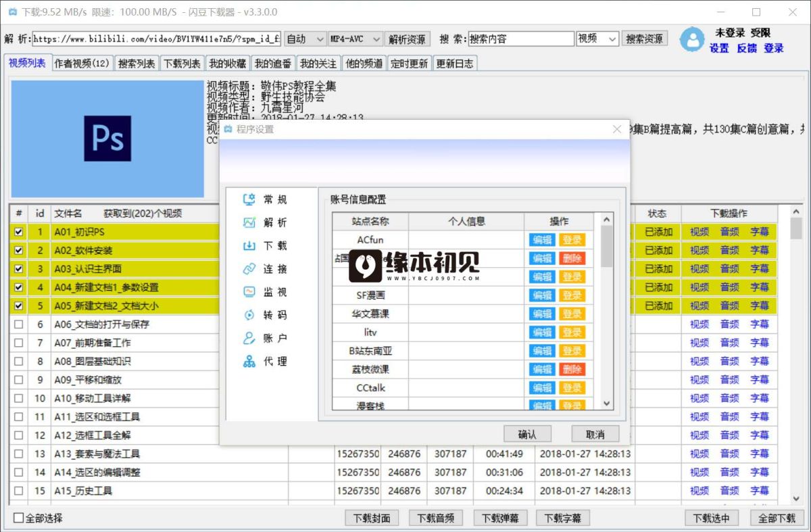Open the 常规 general settings section
The image size is (811, 532).
tap(265, 199)
